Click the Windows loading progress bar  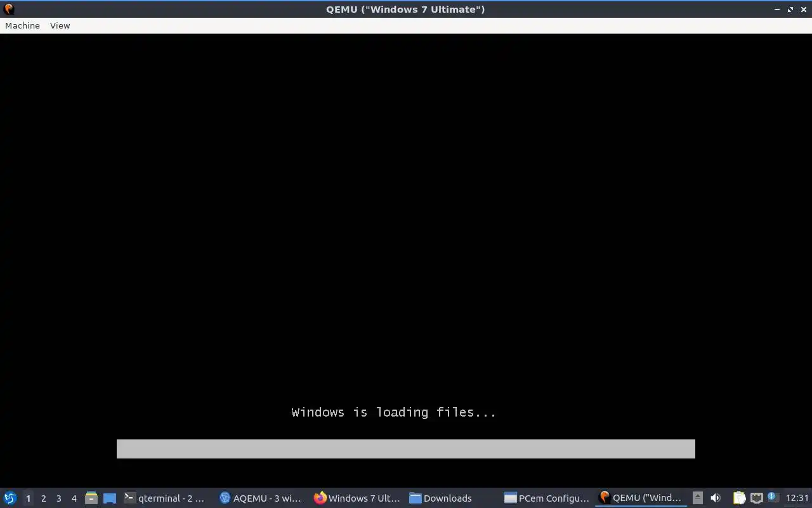[x=406, y=449]
